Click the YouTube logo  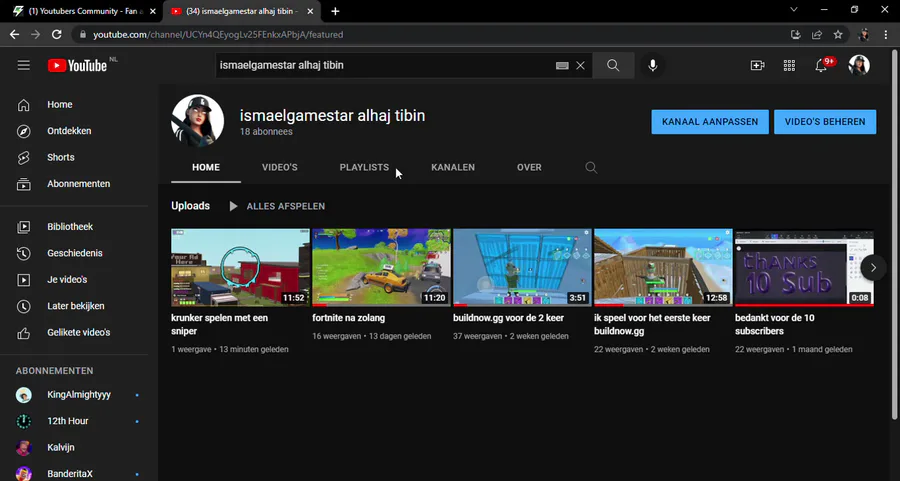[x=77, y=65]
